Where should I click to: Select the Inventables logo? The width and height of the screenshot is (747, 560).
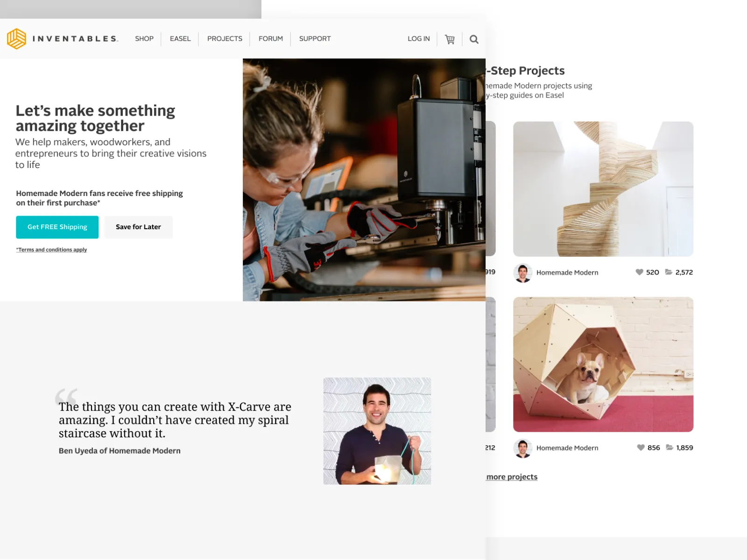pyautogui.click(x=63, y=39)
